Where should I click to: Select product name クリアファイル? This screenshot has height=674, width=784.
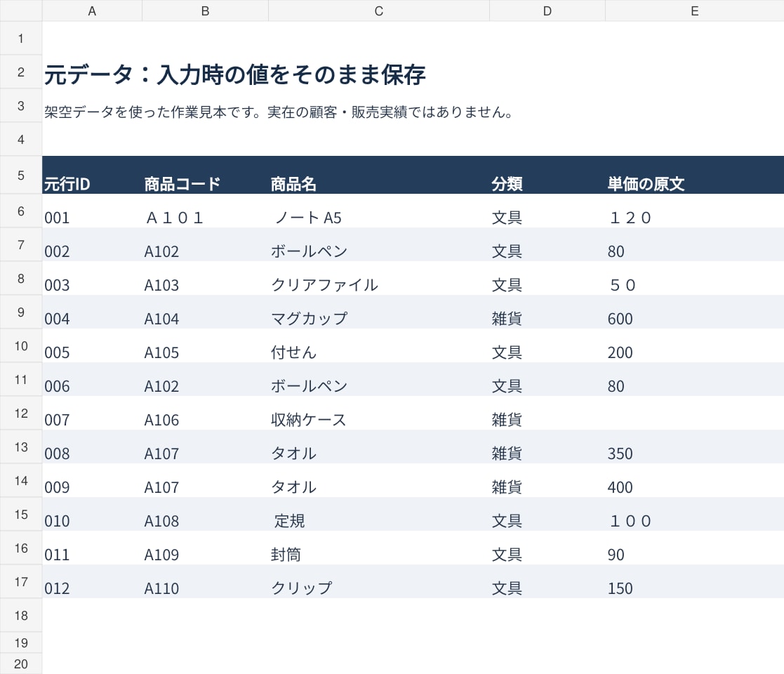click(x=378, y=278)
